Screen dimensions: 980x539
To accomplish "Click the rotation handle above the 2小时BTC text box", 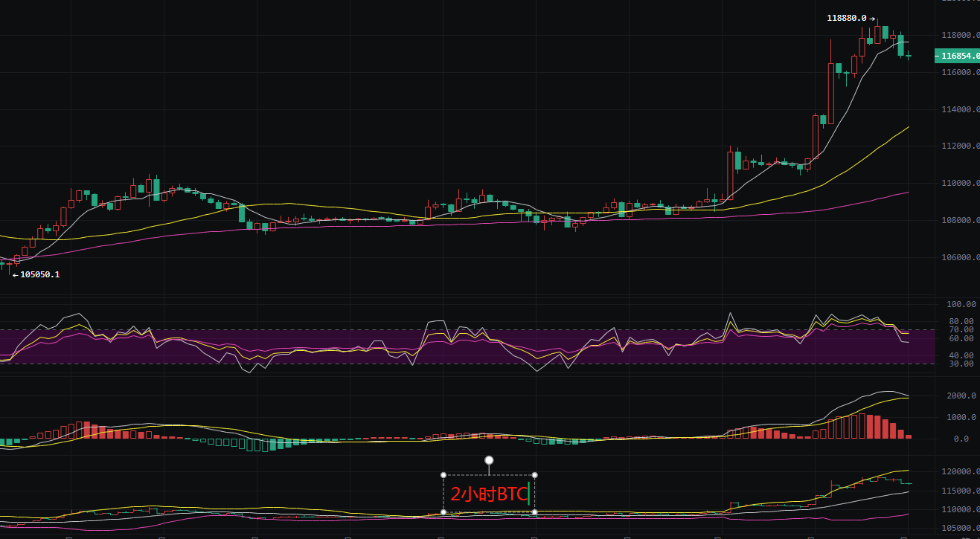I will pyautogui.click(x=489, y=460).
